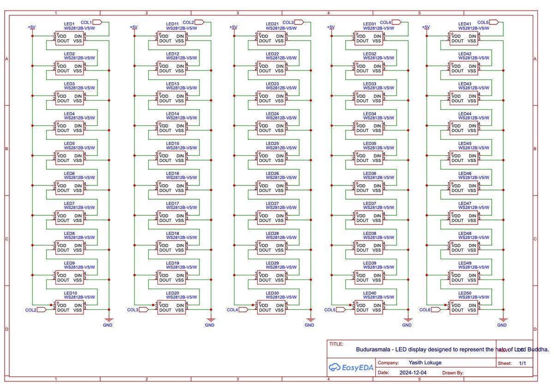This screenshot has width=554, height=392.
Task: Select the +5V power symbol beside LED31
Action: (331, 29)
